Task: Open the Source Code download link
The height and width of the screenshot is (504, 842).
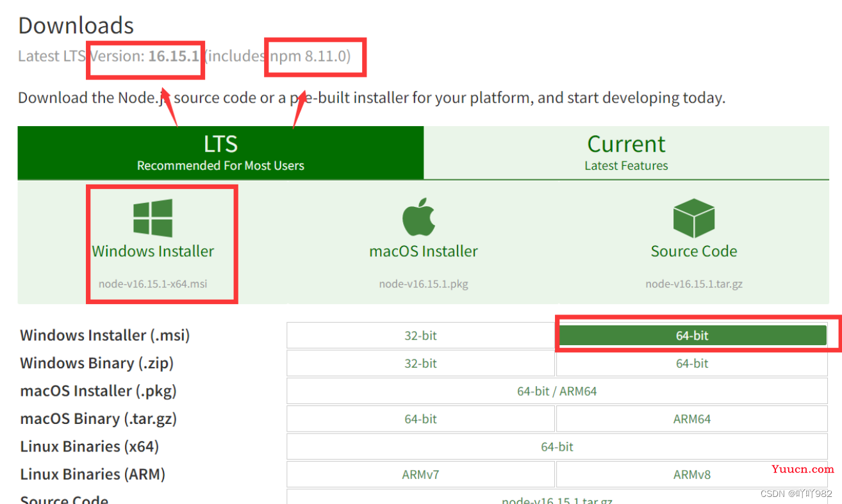Action: (x=694, y=251)
